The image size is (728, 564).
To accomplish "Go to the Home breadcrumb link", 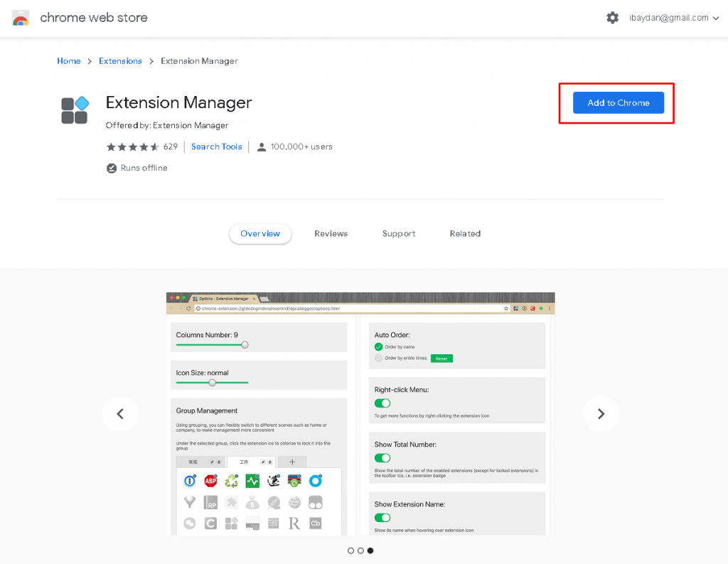I will (69, 61).
